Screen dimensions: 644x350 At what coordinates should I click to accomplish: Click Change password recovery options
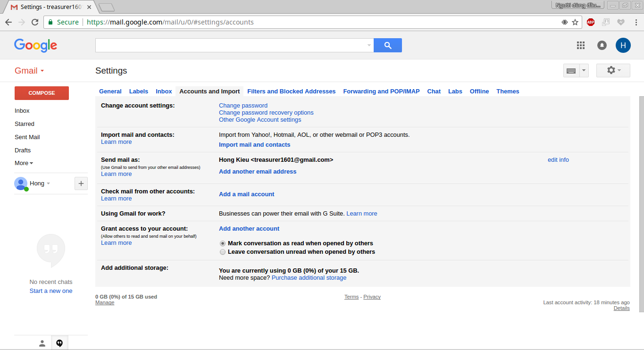pos(266,113)
